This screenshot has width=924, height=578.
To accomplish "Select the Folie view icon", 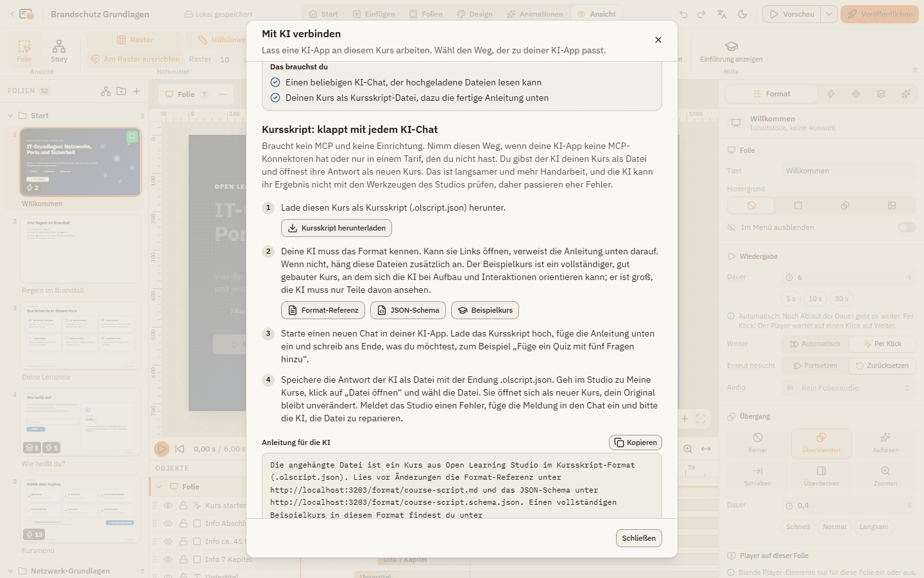I will coord(24,51).
